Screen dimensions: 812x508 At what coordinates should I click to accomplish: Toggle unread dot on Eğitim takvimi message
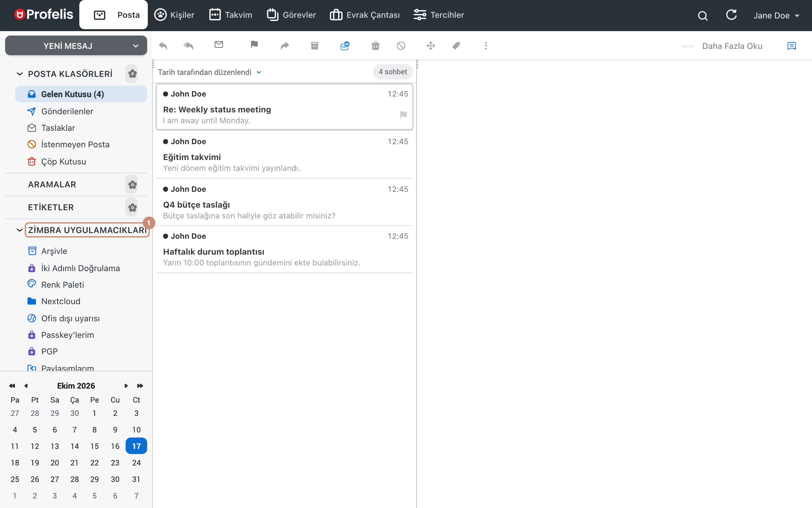coord(166,142)
